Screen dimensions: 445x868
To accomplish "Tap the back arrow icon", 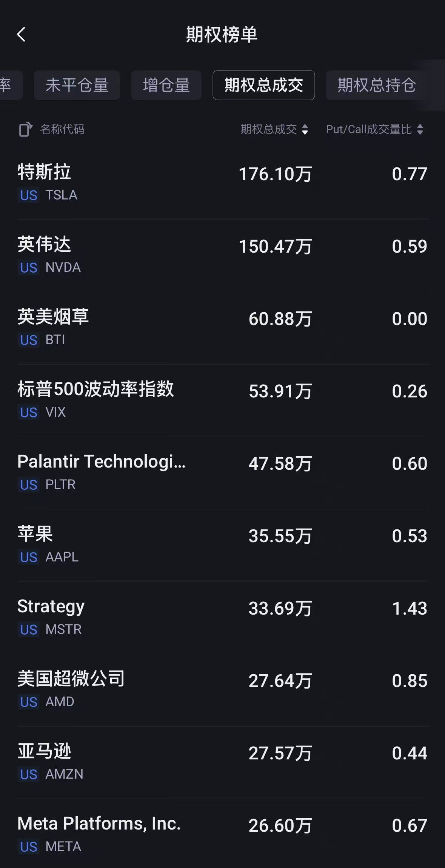I will pyautogui.click(x=22, y=35).
